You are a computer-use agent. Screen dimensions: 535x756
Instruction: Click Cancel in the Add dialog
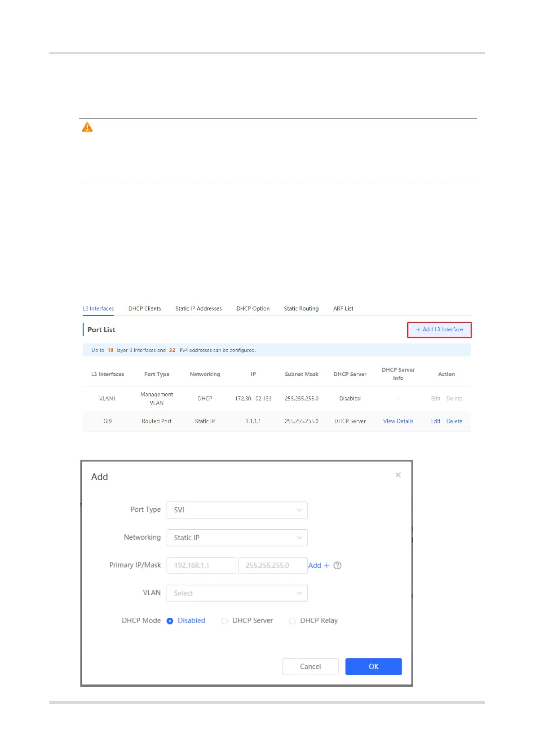click(310, 667)
